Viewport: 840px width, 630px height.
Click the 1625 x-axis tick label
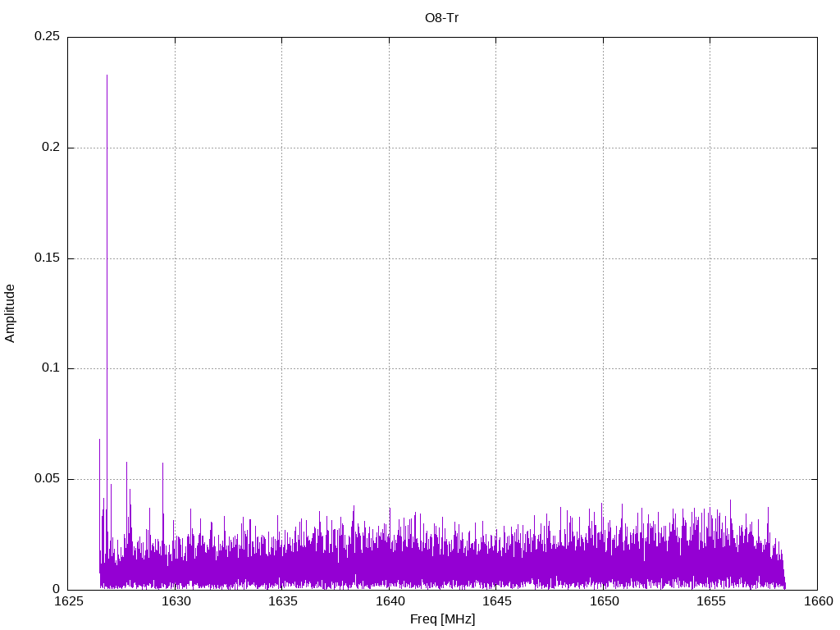point(68,602)
